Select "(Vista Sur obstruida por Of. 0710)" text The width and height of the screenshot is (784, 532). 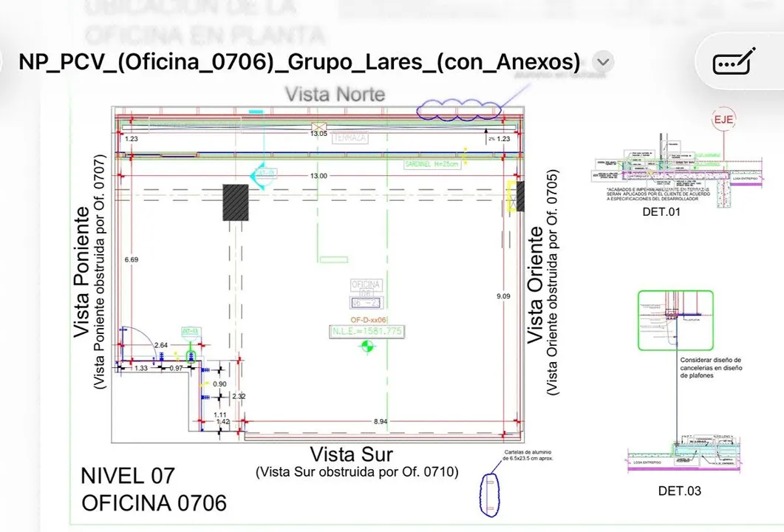point(357,471)
